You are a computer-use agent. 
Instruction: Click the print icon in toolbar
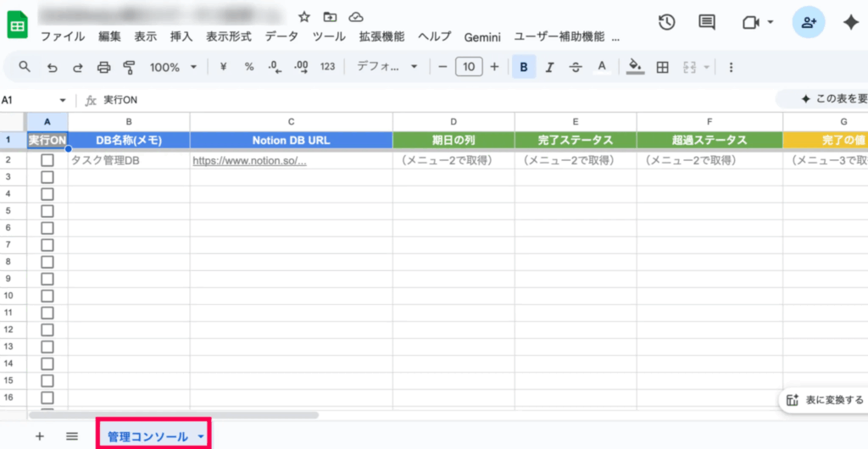[103, 67]
